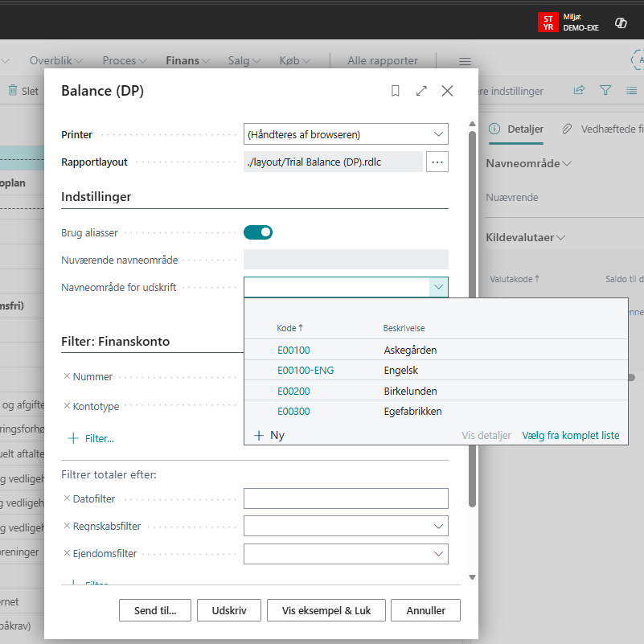This screenshot has height=644, width=644.
Task: Expand the Kildevalutaer section
Action: (x=525, y=237)
